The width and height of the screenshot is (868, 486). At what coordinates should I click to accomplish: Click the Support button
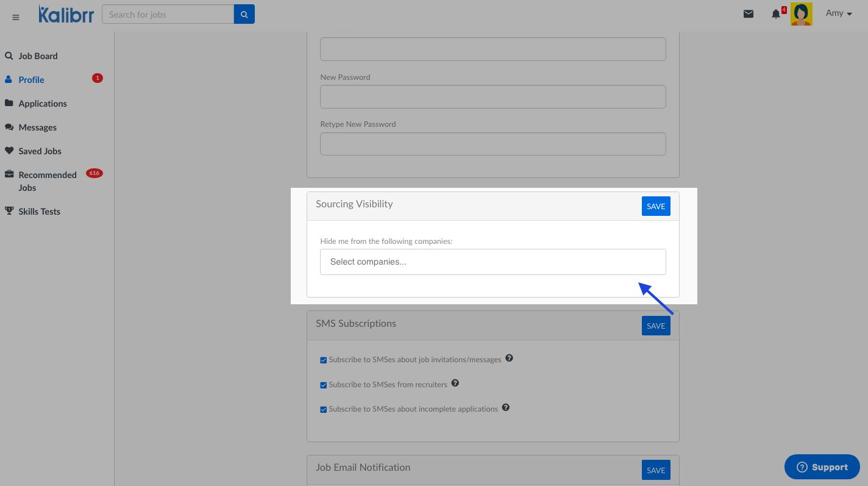(822, 467)
